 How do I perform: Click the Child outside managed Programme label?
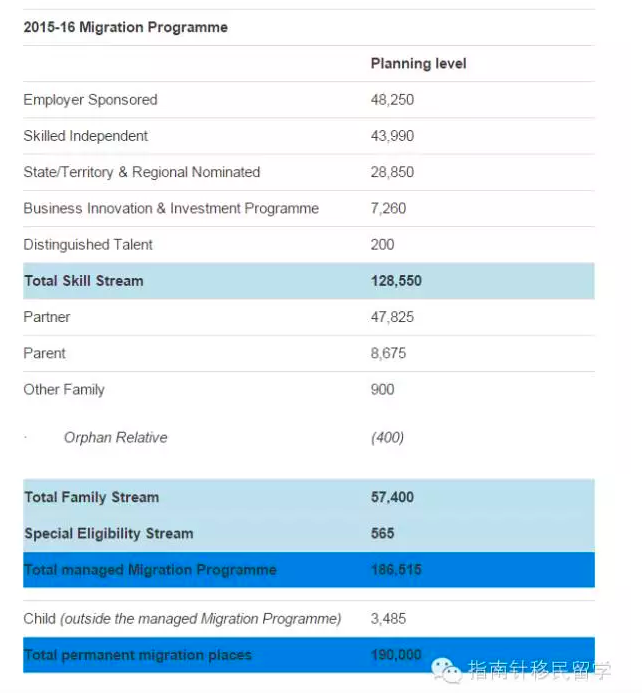(182, 619)
